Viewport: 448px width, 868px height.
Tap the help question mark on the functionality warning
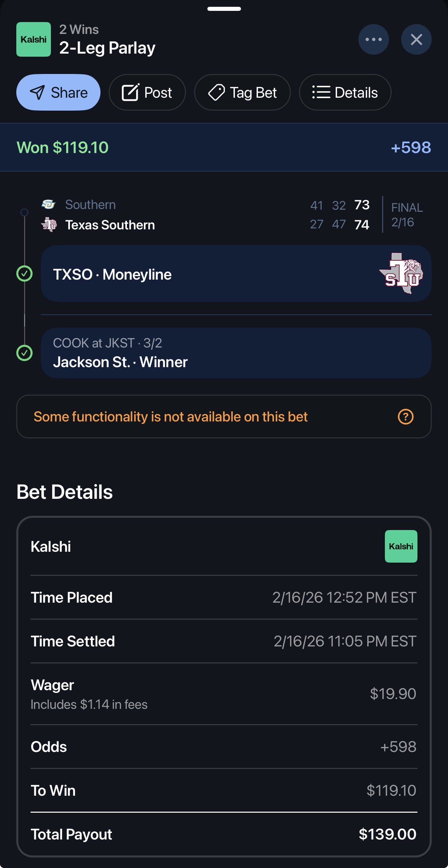pos(406,417)
